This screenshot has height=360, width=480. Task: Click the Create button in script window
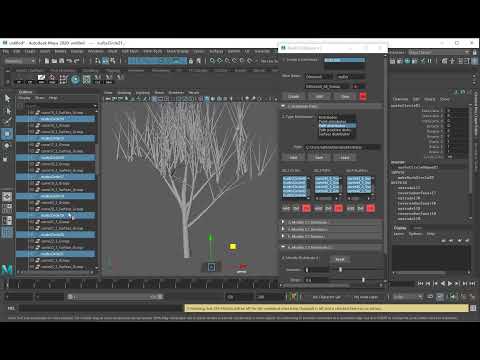tap(293, 96)
